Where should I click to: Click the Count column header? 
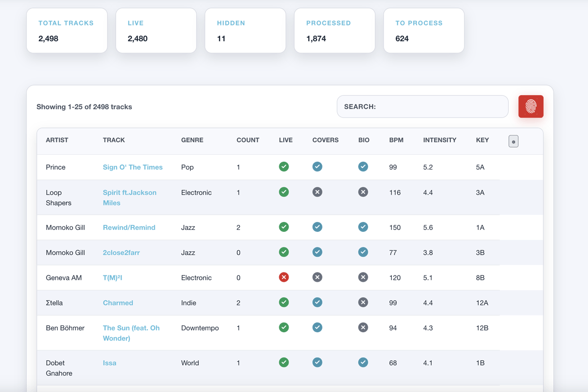[x=248, y=140]
